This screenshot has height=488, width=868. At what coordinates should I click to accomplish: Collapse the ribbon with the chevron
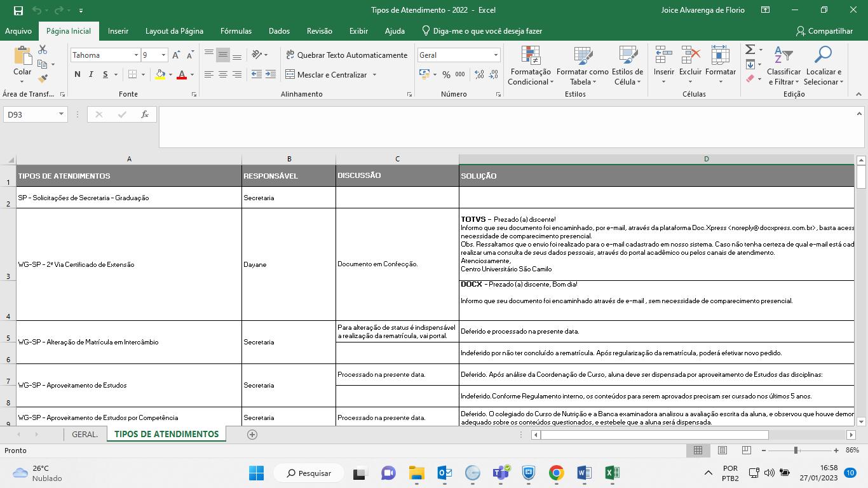click(x=858, y=94)
